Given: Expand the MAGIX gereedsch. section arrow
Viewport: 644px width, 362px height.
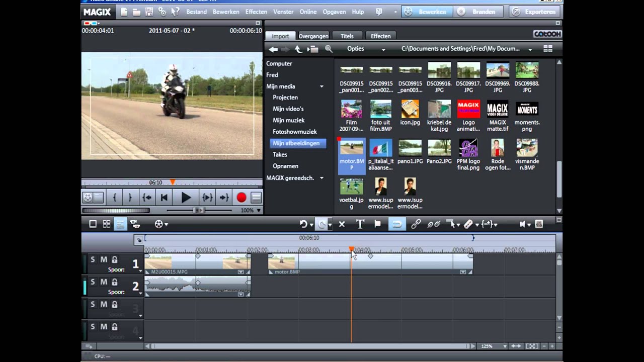Looking at the screenshot, I should [x=321, y=178].
